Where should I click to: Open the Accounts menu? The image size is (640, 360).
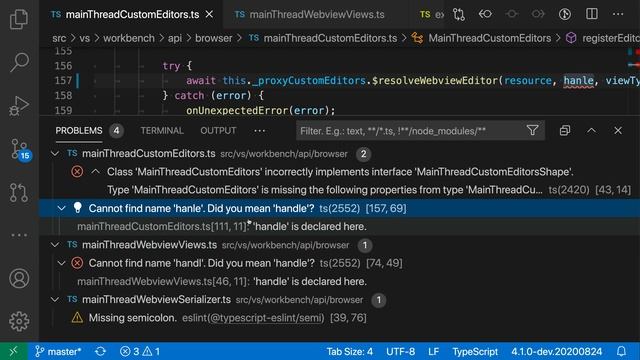[19, 278]
